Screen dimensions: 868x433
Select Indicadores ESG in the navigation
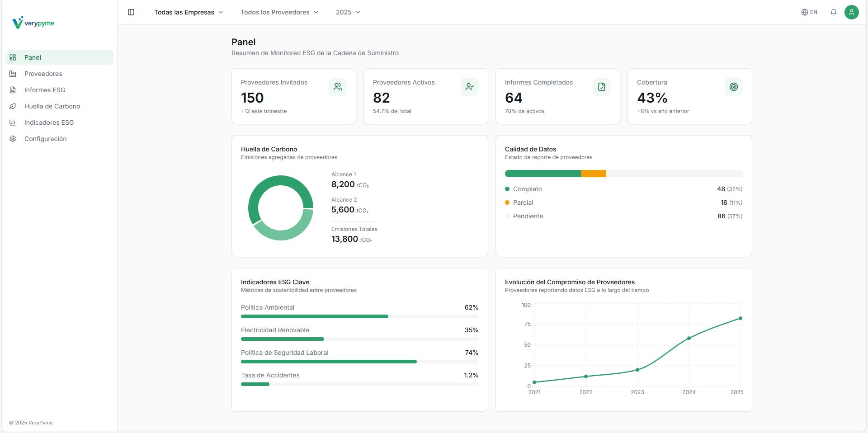(x=48, y=122)
